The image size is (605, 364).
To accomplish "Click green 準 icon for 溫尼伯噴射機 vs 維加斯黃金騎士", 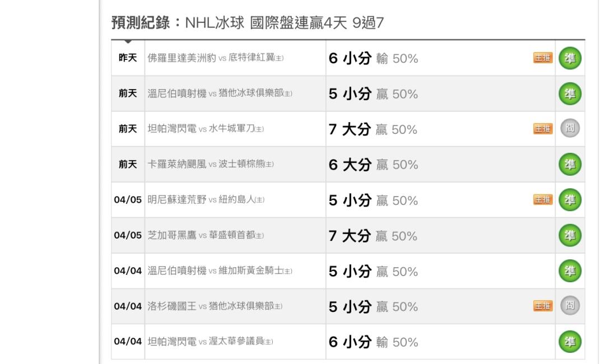I will click(570, 270).
